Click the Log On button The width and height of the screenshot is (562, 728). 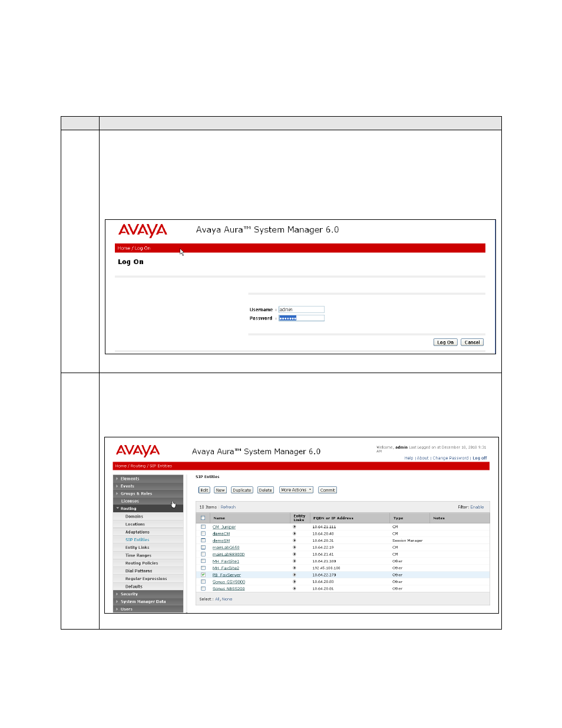445,342
